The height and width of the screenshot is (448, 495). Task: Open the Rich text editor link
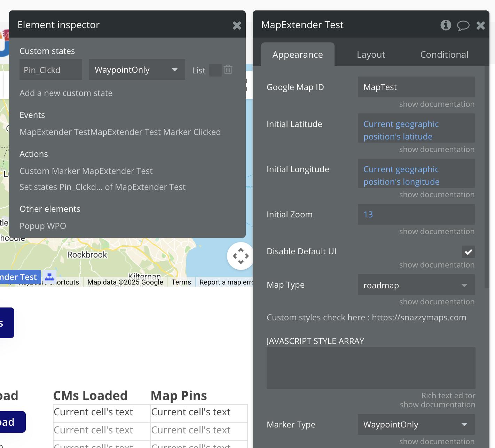click(x=448, y=396)
